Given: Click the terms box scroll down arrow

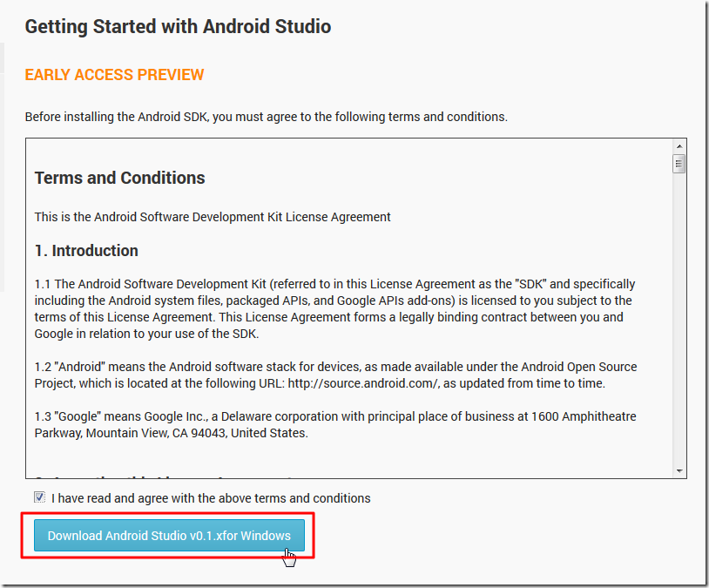Looking at the screenshot, I should click(679, 471).
